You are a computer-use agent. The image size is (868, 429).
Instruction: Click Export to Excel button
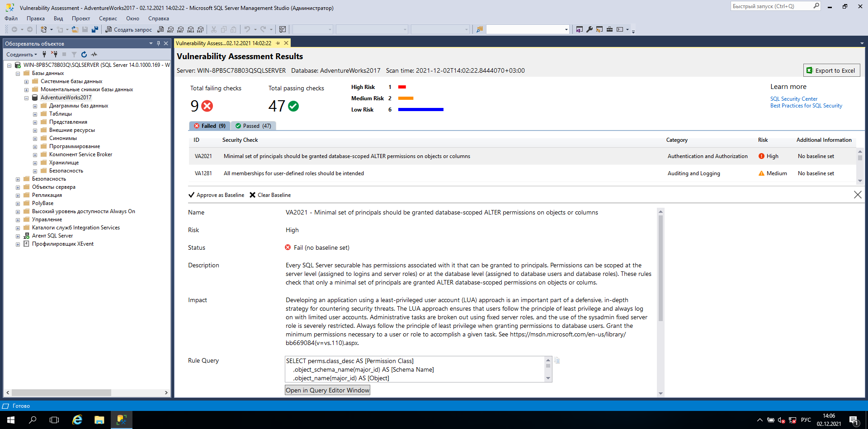tap(831, 70)
